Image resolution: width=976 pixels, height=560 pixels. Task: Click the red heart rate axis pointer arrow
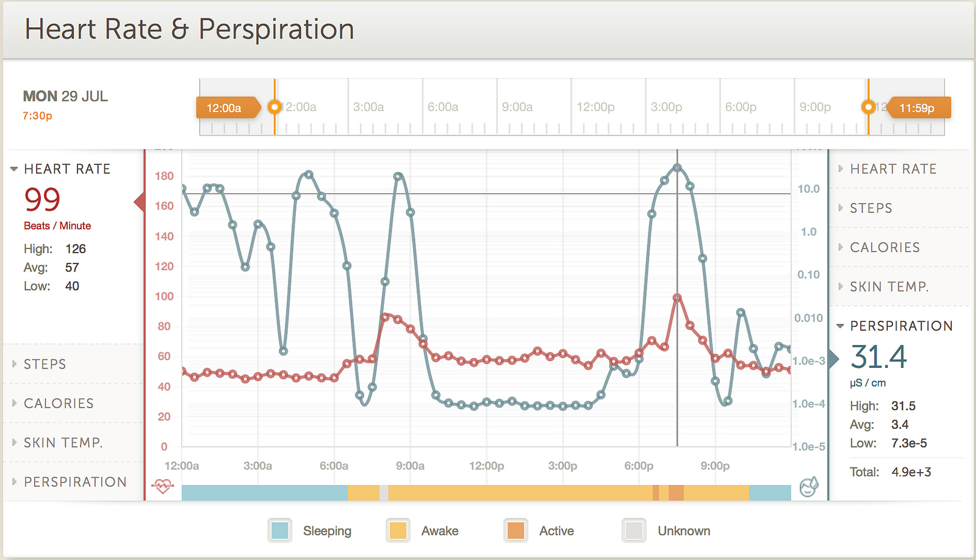coord(139,201)
